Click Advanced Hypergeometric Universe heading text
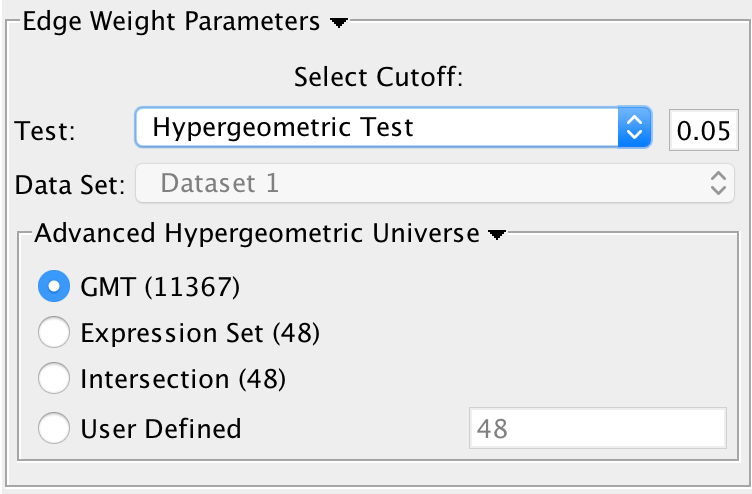 point(257,234)
